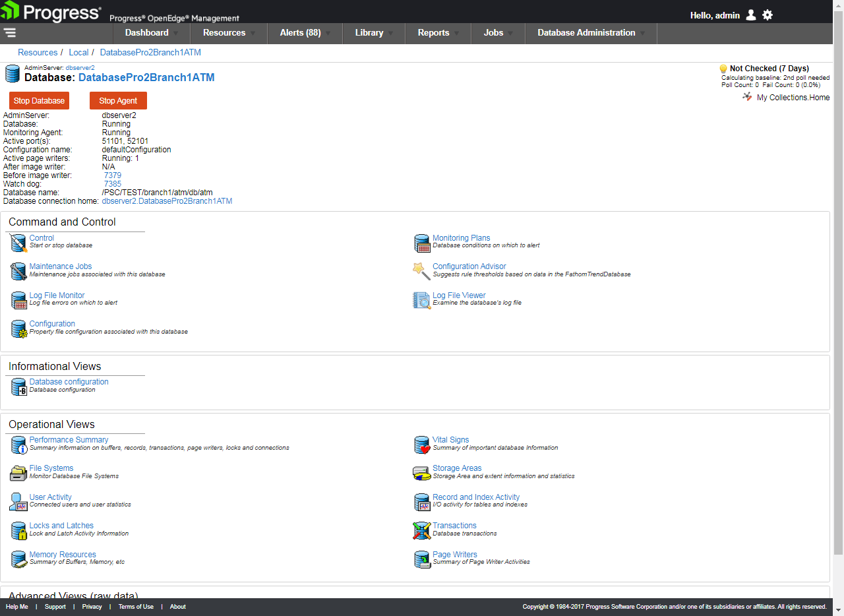Open the Storage Areas link
844x616 pixels.
coord(457,468)
